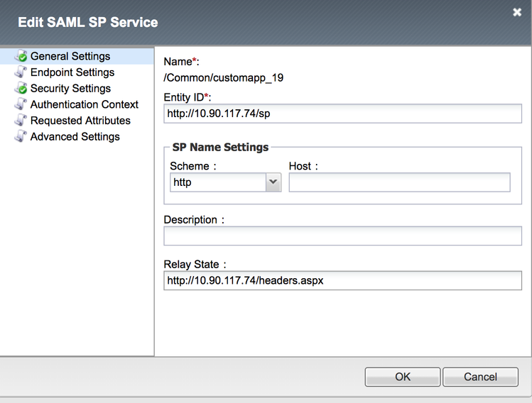The image size is (532, 403).
Task: Click the Advanced Settings scroll icon
Action: click(21, 137)
